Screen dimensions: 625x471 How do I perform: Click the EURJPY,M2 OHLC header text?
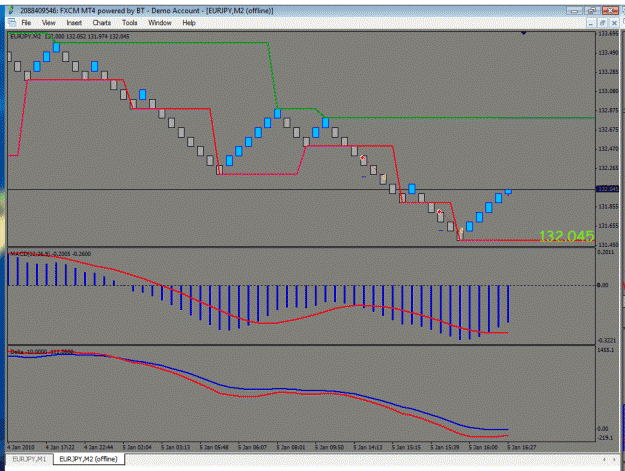pos(70,36)
